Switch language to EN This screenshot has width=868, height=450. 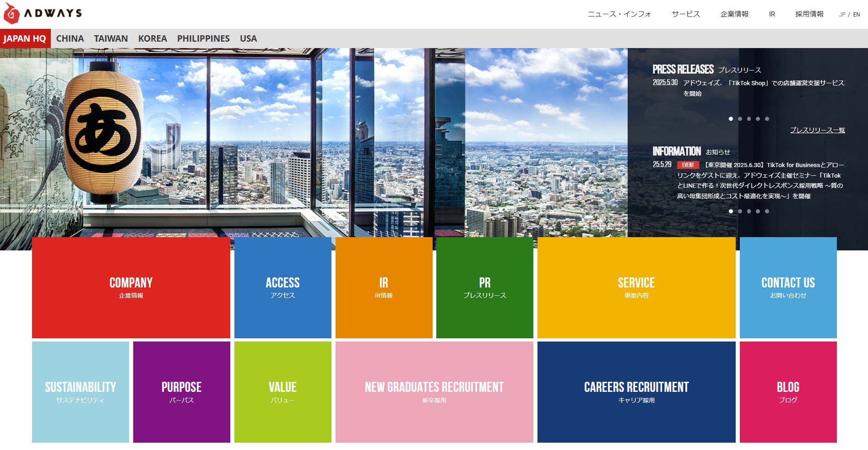(x=857, y=15)
